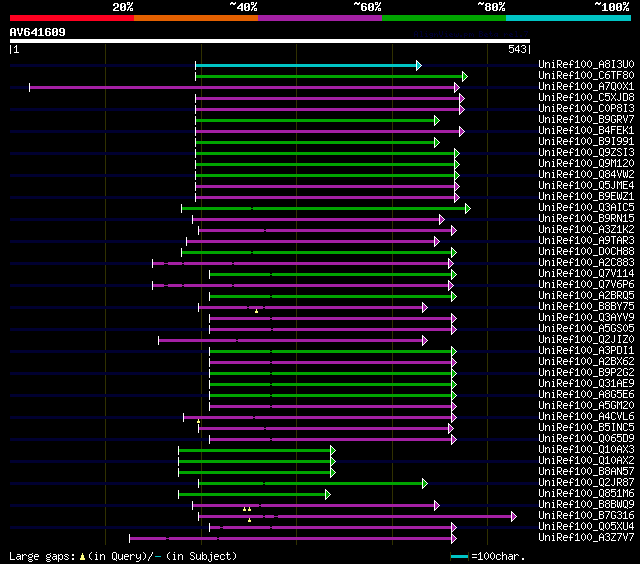
Task: Open hit UniRef100_B9GRV7
Action: point(586,120)
